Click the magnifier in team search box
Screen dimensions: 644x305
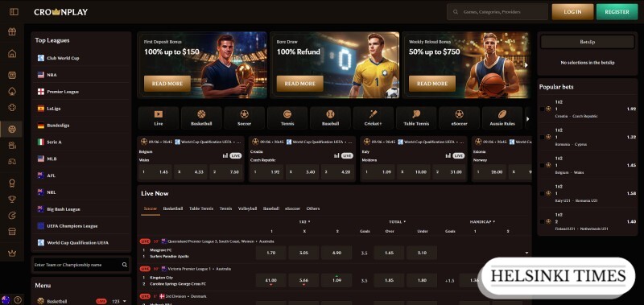125,266
